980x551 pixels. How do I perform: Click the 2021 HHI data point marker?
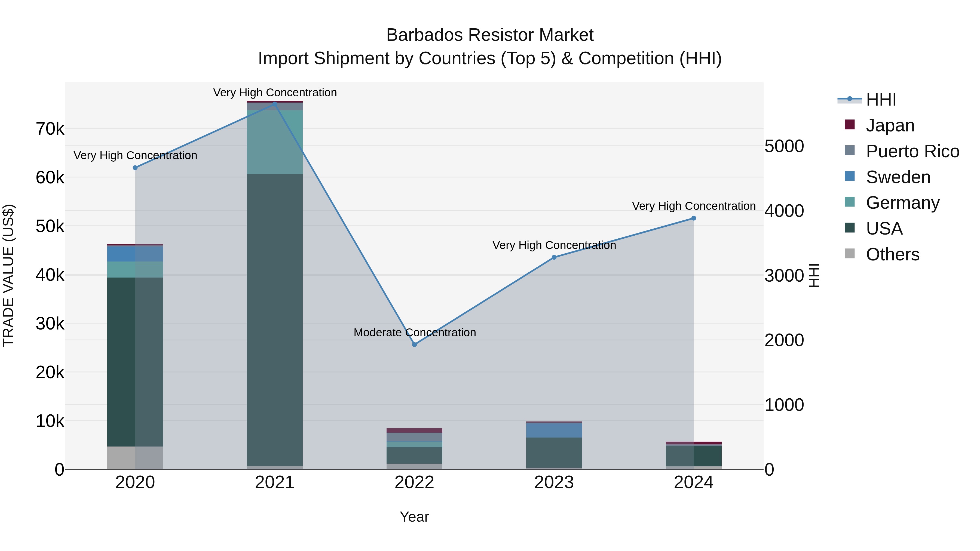[x=275, y=103]
